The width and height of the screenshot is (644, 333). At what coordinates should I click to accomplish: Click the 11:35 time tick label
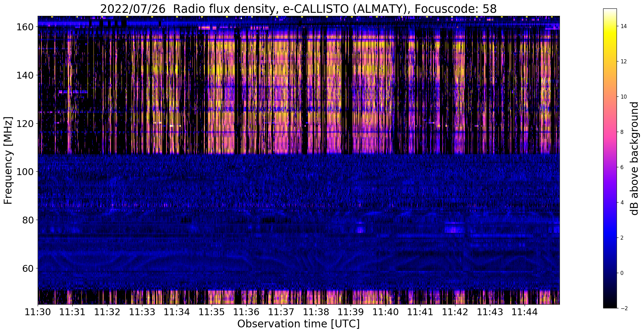click(212, 312)
